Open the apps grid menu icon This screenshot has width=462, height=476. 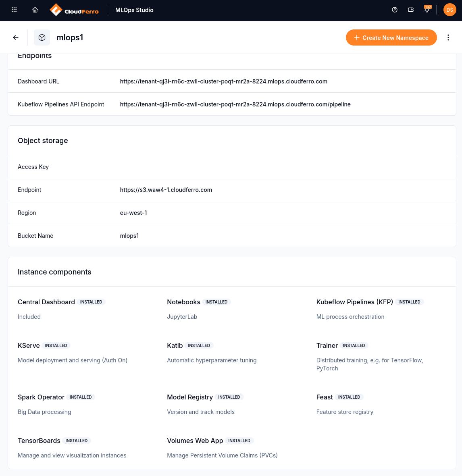[x=14, y=10]
